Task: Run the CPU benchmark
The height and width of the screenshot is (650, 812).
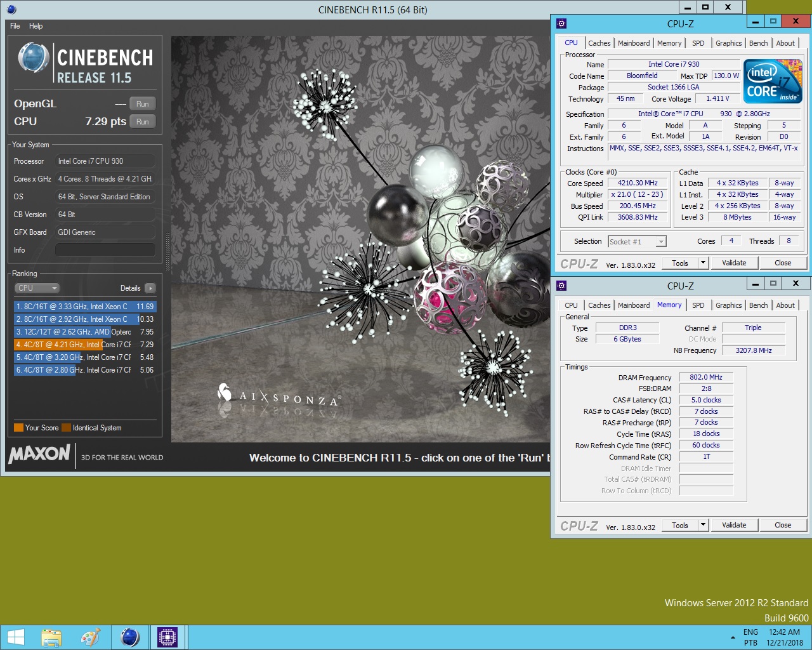Action: pyautogui.click(x=143, y=121)
